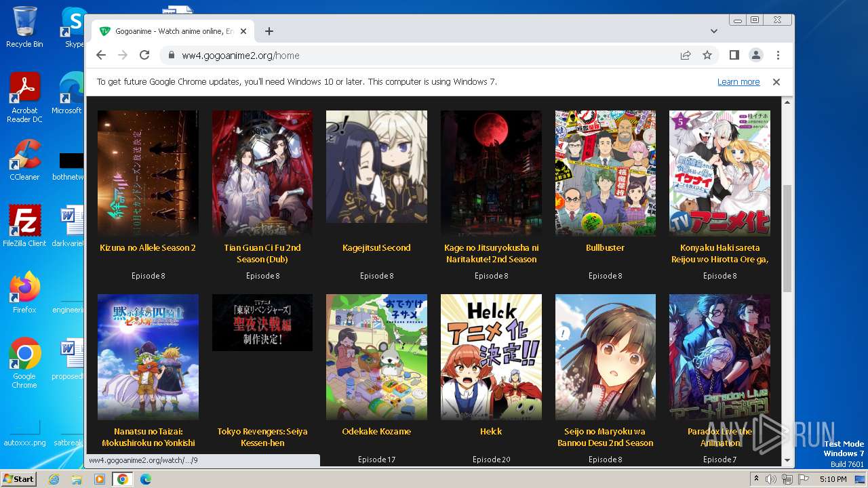Open Helck poster image
The width and height of the screenshot is (868, 488).
click(491, 357)
